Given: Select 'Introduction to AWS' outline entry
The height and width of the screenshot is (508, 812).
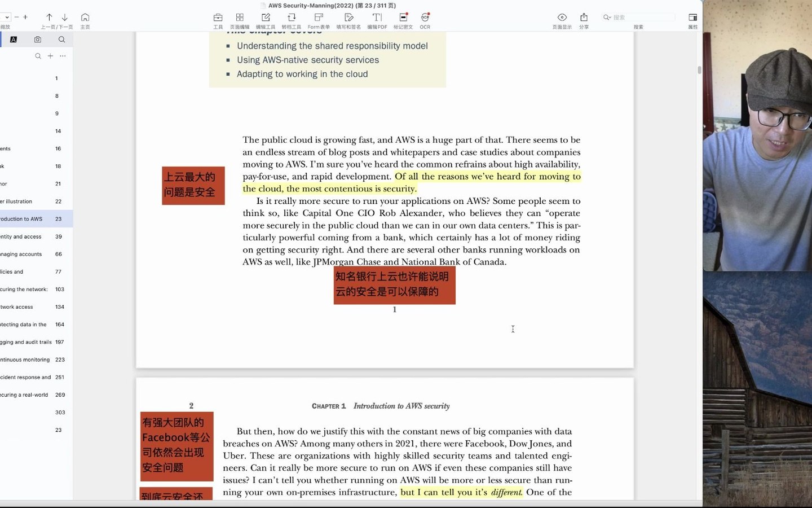Looking at the screenshot, I should [x=37, y=219].
